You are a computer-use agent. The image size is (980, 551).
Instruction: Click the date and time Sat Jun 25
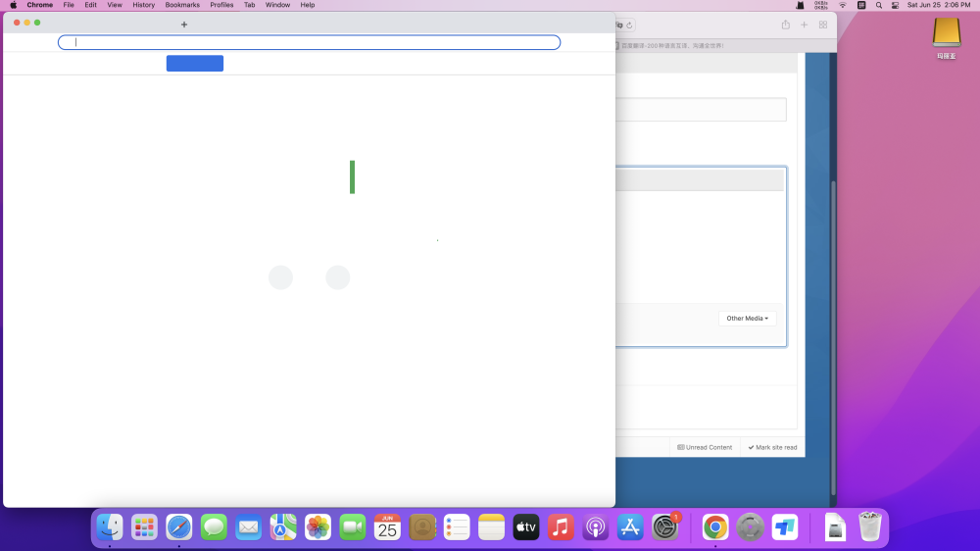click(938, 5)
